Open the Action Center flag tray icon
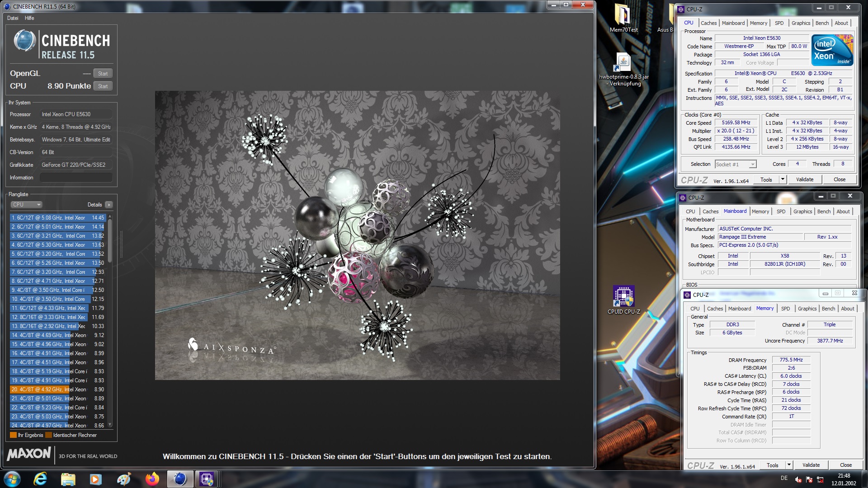The height and width of the screenshot is (488, 868). pyautogui.click(x=809, y=479)
